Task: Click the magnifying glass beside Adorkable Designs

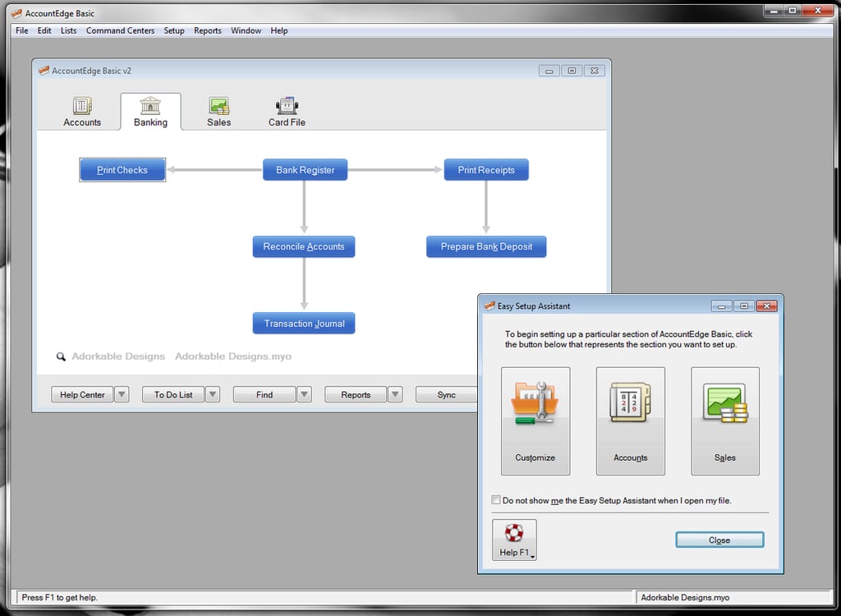Action: 61,356
